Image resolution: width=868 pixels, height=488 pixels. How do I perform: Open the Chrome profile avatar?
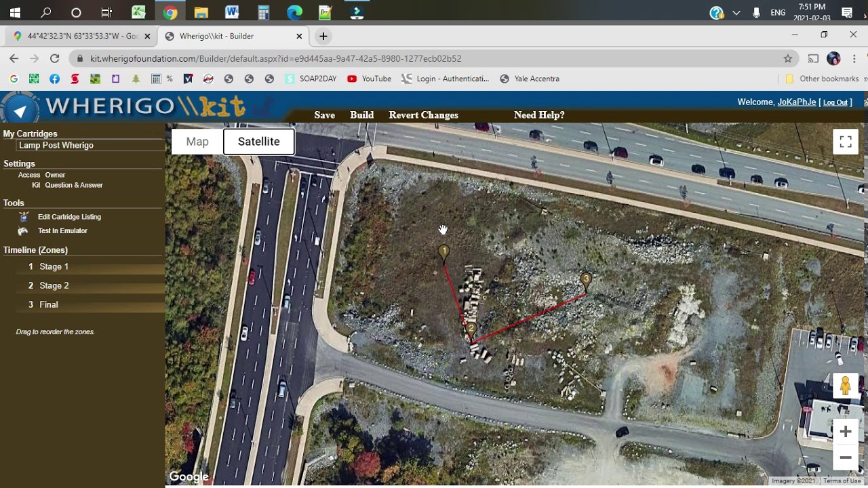pos(833,59)
